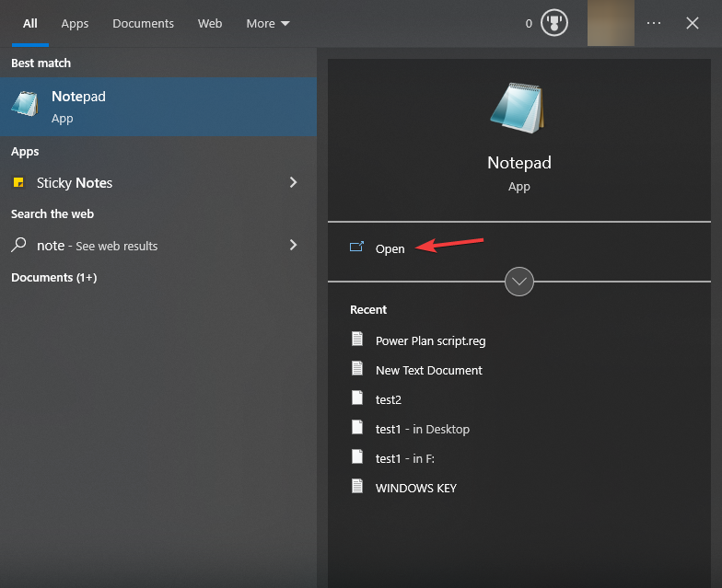Open recent file WINDOWS KEY
The width and height of the screenshot is (722, 588).
tap(415, 488)
